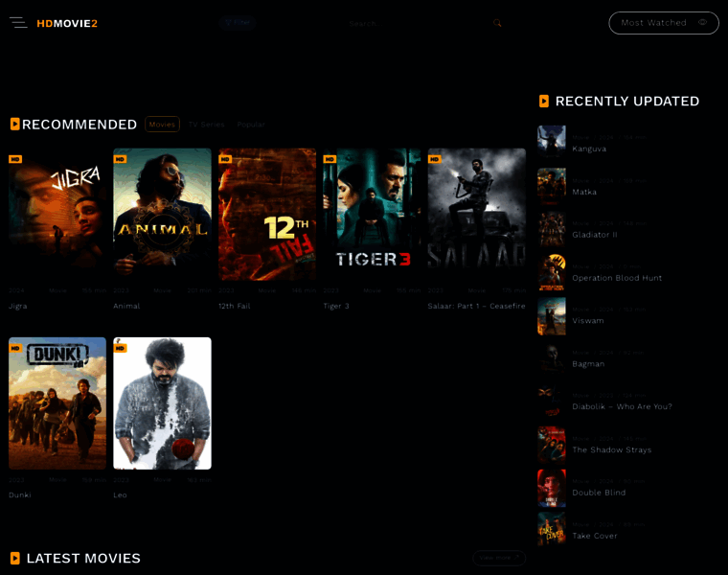The height and width of the screenshot is (575, 728).
Task: Click the play icon beside Recently Updated
Action: tap(544, 101)
